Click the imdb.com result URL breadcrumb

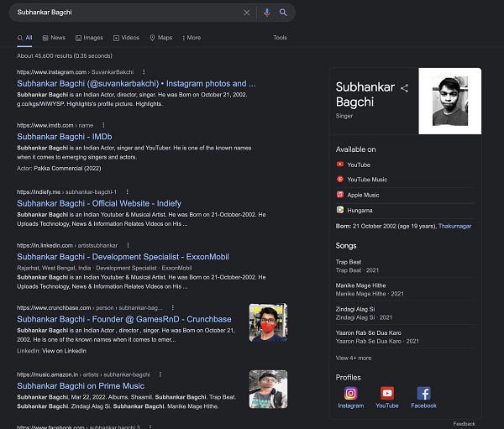(55, 125)
